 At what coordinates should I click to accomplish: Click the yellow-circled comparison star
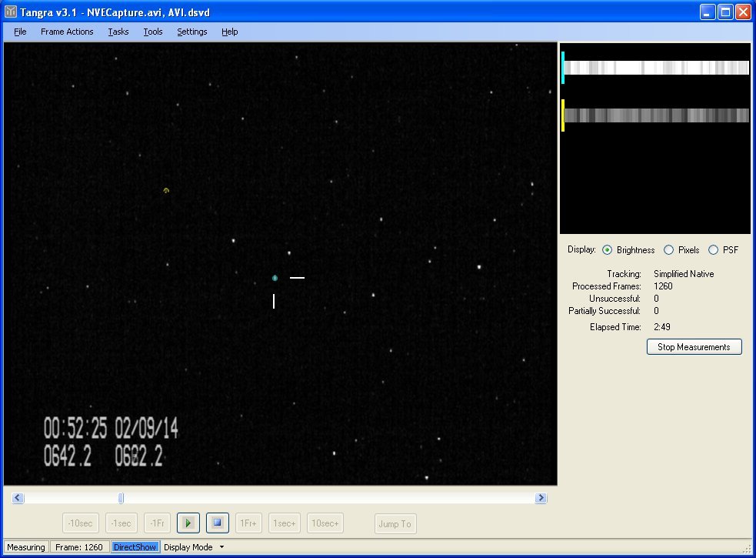166,190
